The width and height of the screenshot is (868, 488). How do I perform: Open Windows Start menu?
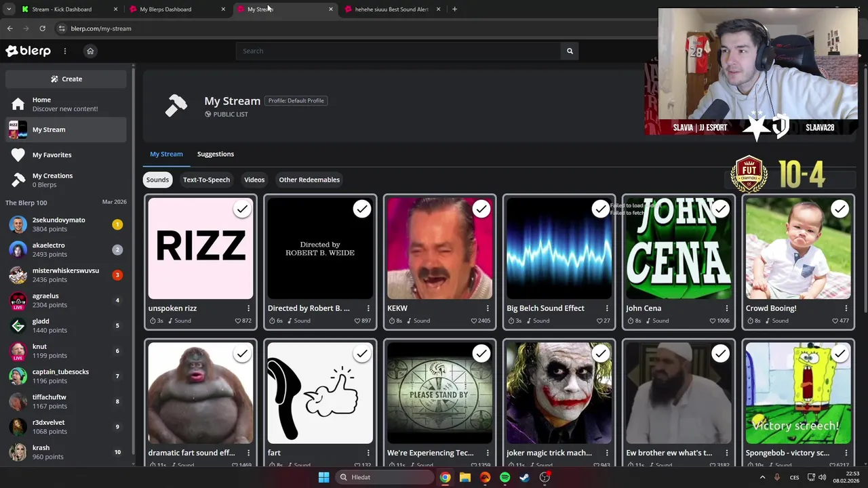tap(323, 477)
